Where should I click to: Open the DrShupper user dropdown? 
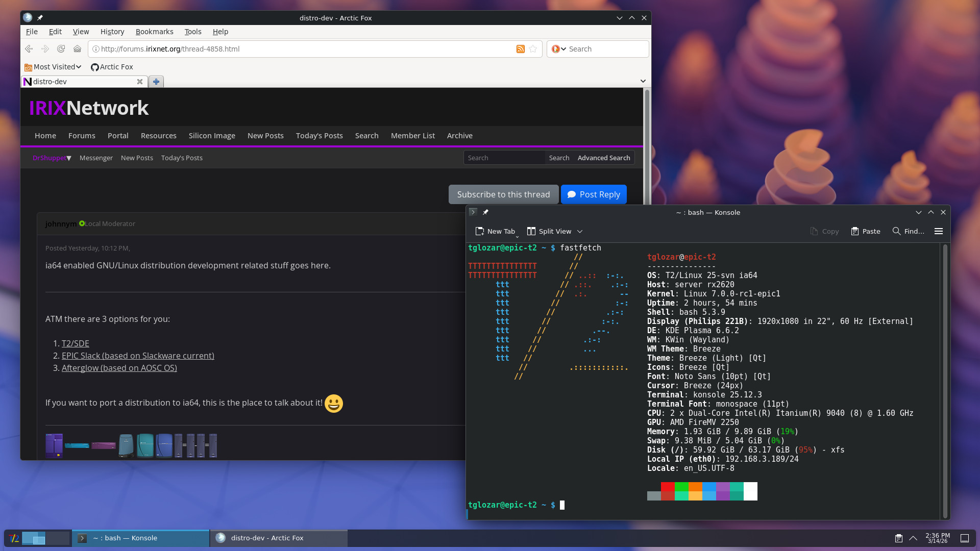pyautogui.click(x=52, y=158)
